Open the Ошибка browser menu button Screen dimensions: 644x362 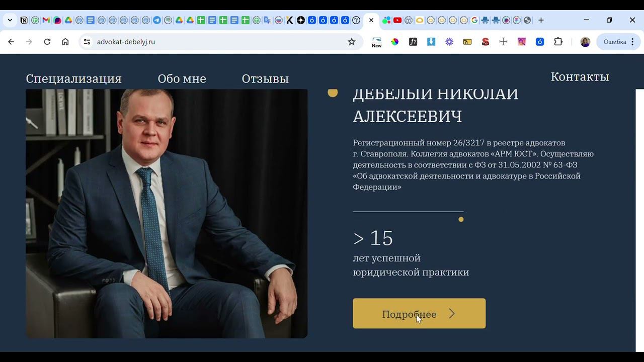click(x=618, y=42)
